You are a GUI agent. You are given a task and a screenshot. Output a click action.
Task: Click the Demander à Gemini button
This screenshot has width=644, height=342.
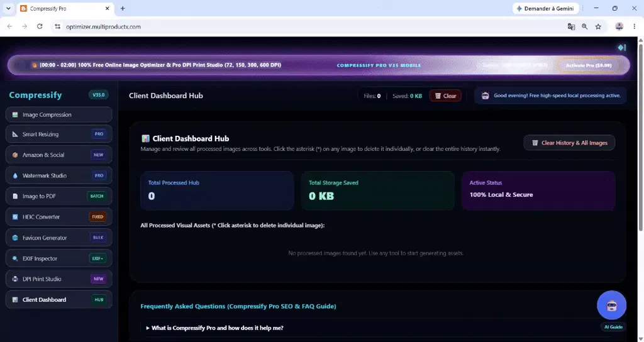[x=546, y=8]
